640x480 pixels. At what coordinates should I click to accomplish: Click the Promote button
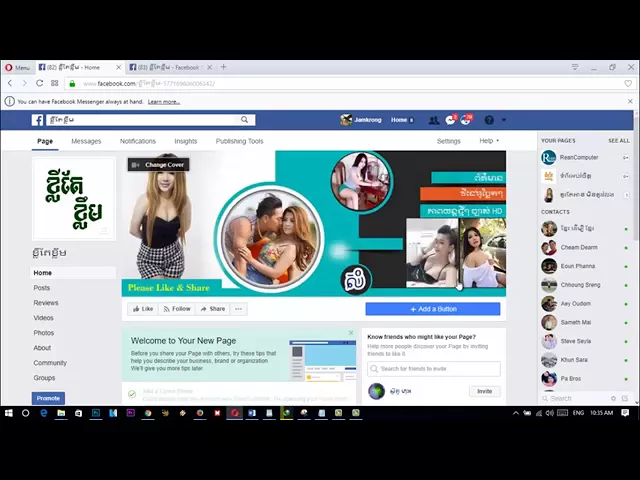click(x=48, y=398)
